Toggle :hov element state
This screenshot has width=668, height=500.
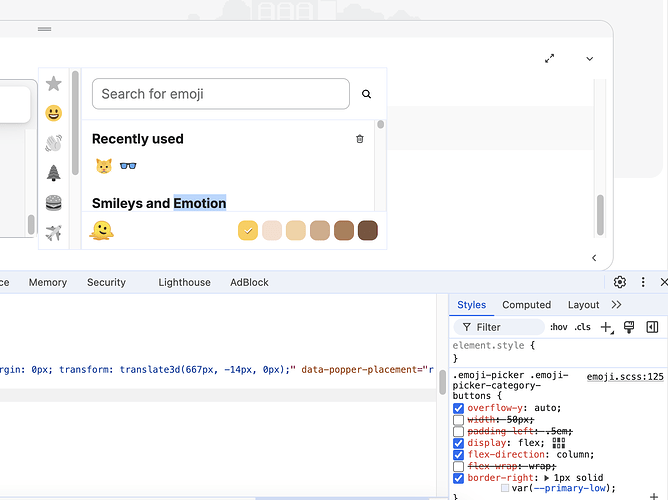(559, 327)
